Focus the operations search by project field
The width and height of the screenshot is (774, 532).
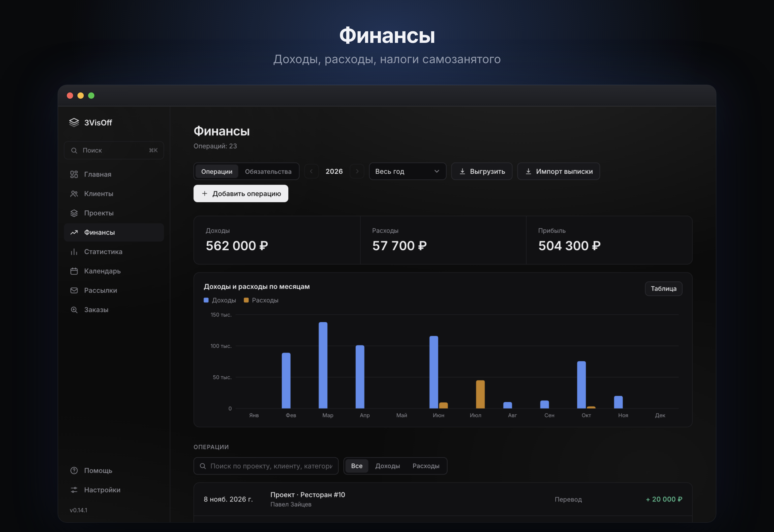[266, 466]
